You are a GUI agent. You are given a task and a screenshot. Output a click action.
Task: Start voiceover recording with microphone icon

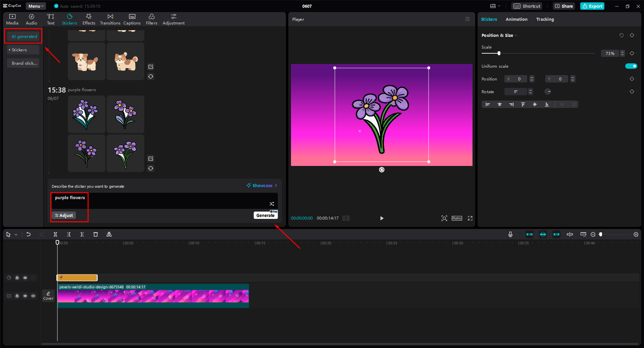click(x=510, y=234)
